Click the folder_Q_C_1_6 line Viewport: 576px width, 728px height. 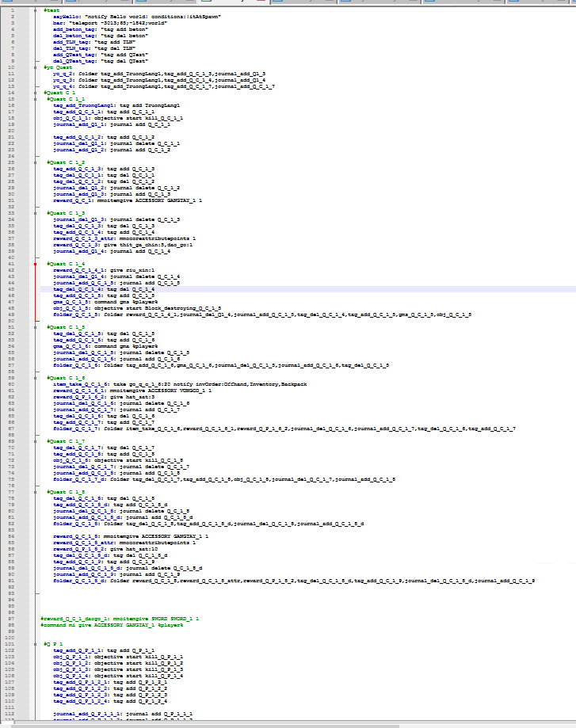(x=221, y=365)
